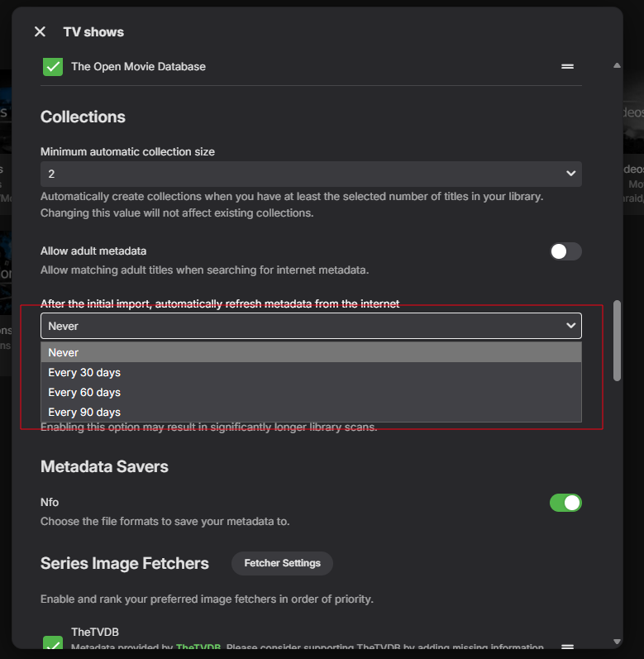644x659 pixels.
Task: Enable Allow adult metadata switch
Action: pyautogui.click(x=566, y=251)
